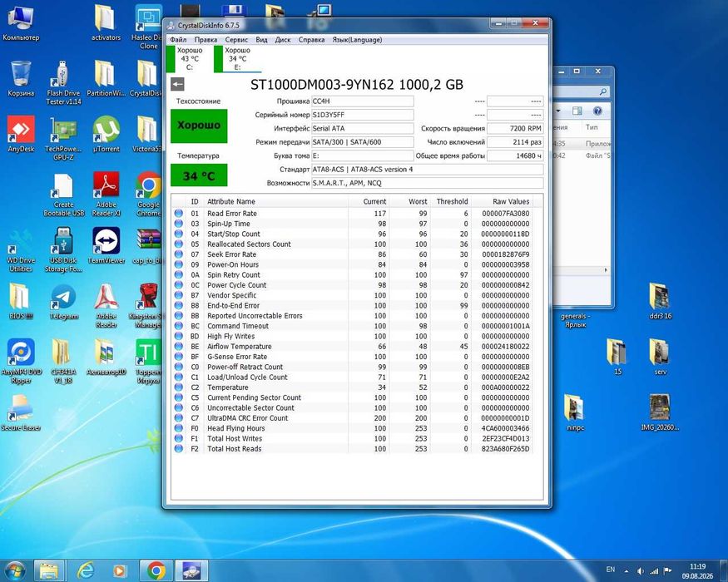Open the ddr3 16 folder on desktop
This screenshot has width=728, height=582.
[x=661, y=302]
